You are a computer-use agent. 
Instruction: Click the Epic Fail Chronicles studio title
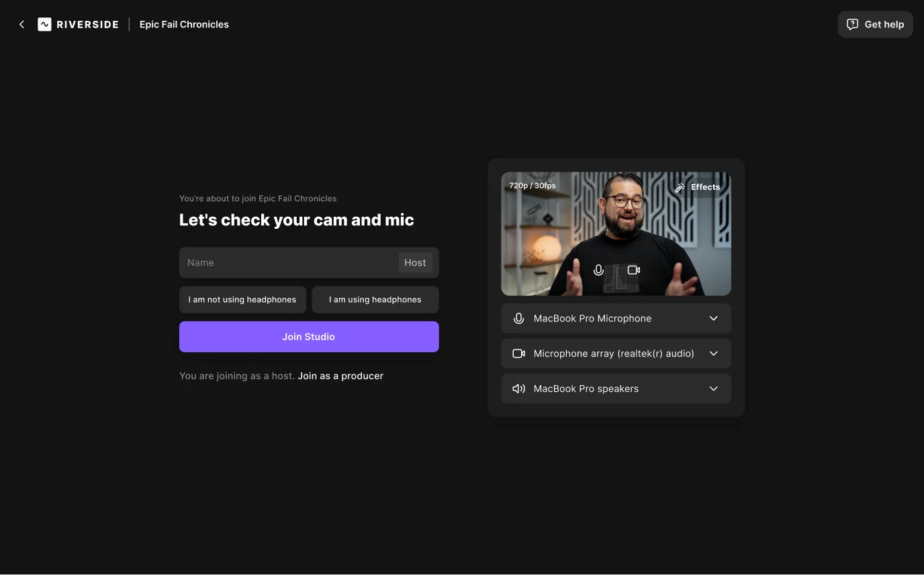[x=184, y=24]
